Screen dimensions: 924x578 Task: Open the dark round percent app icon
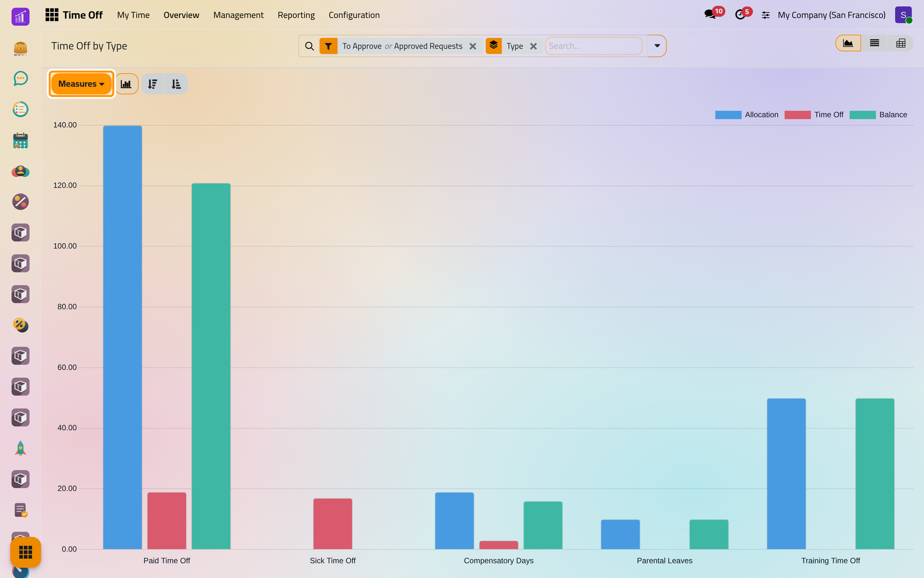pyautogui.click(x=20, y=202)
